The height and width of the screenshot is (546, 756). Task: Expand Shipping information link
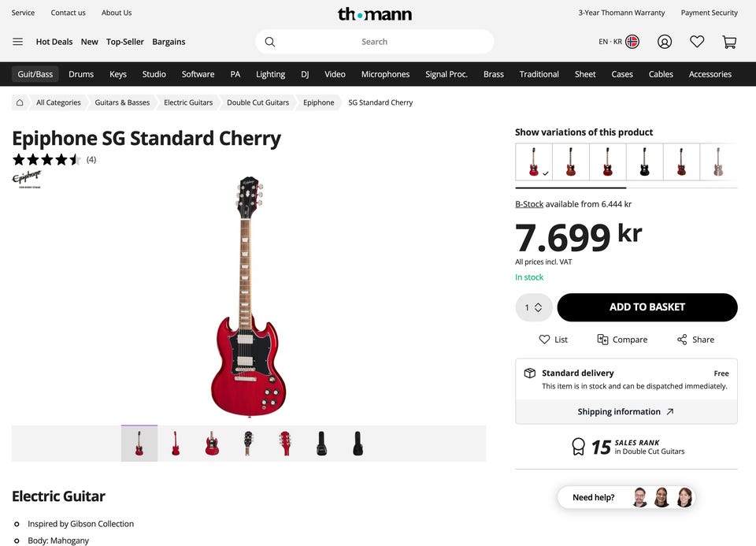tap(626, 411)
